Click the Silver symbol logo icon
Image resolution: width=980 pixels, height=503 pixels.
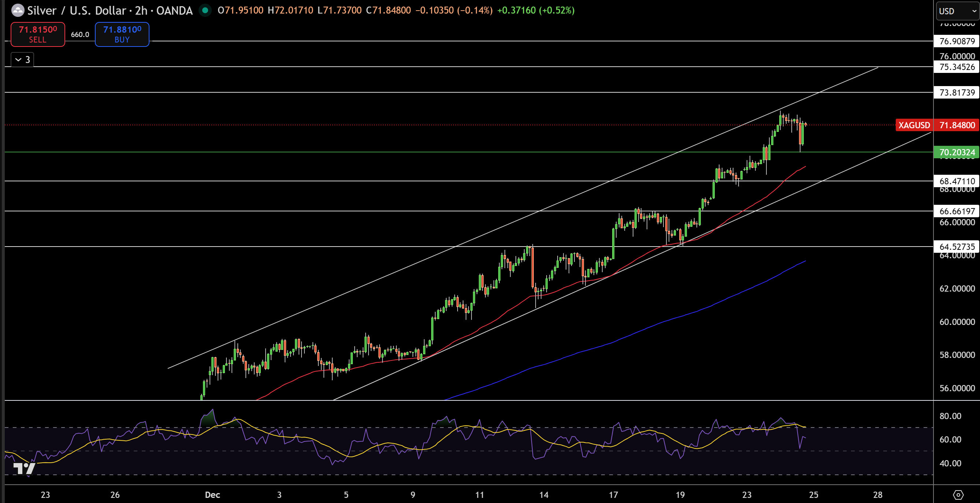pyautogui.click(x=18, y=10)
